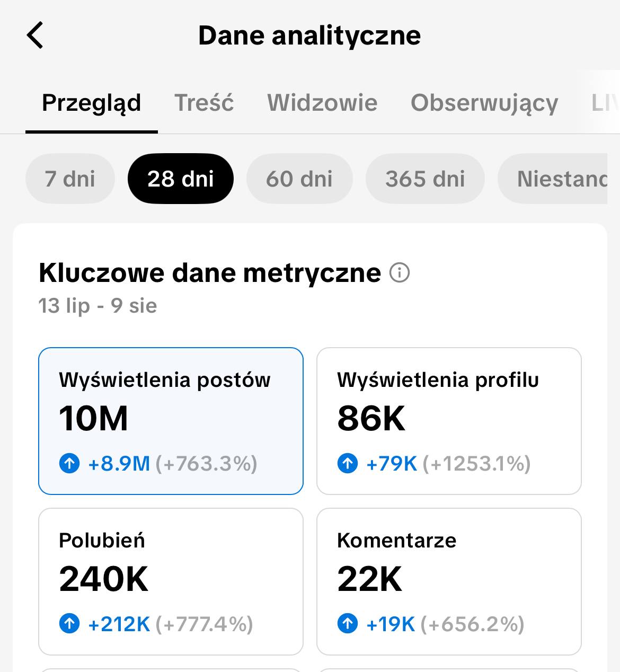
Task: Switch to the Przegląd tab
Action: point(91,103)
